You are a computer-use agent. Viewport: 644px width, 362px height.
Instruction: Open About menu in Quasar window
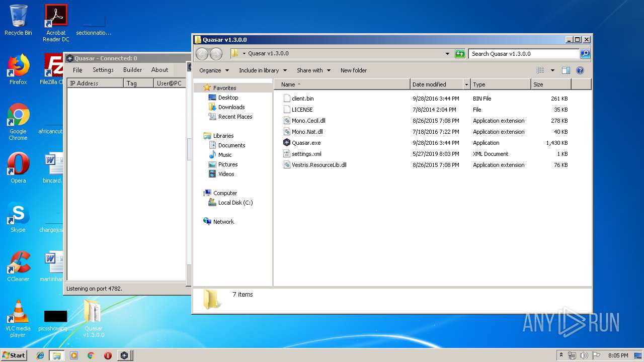[160, 70]
